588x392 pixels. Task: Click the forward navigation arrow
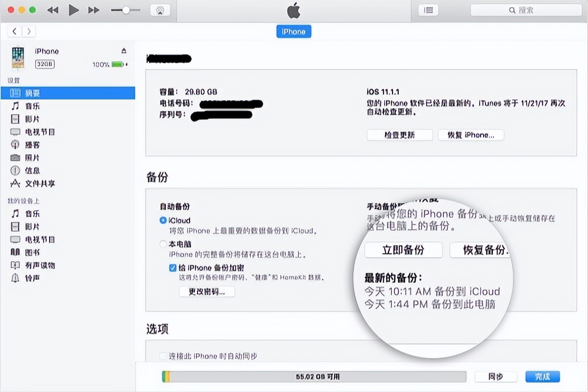29,31
